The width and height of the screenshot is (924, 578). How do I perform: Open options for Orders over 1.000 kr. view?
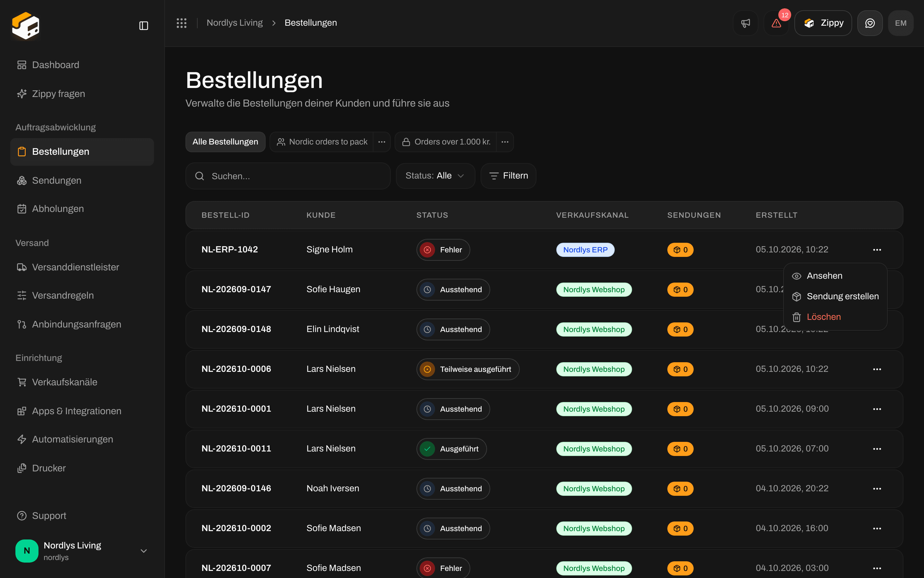point(505,142)
